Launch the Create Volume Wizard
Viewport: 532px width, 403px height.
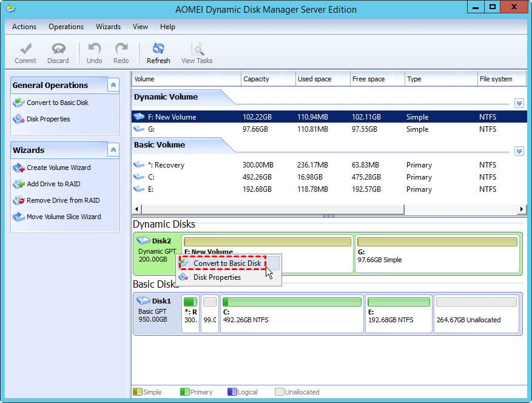pos(58,168)
